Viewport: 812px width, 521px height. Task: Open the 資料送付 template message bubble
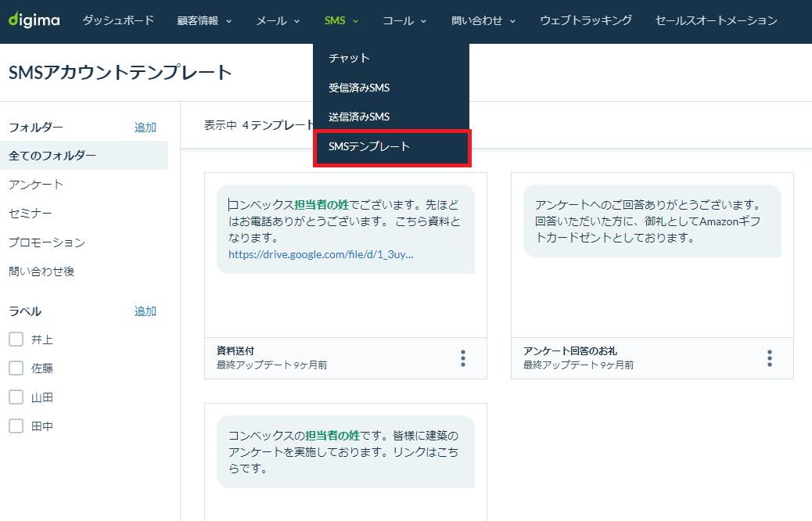[x=346, y=229]
